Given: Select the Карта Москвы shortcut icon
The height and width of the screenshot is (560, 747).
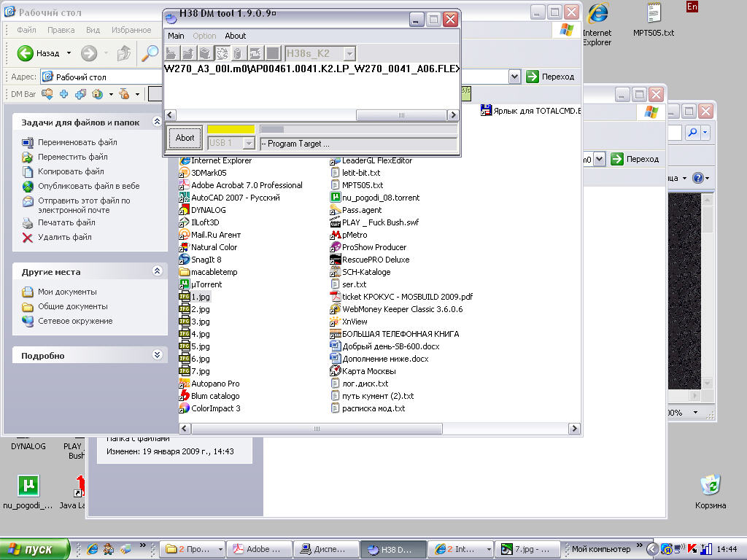Looking at the screenshot, I should (336, 371).
